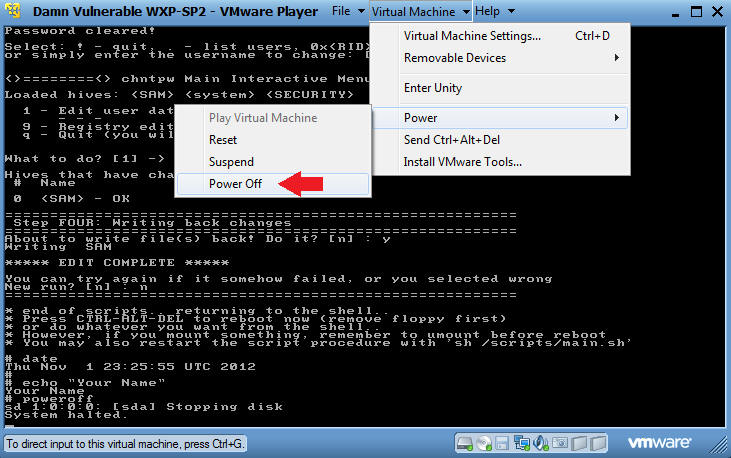Image resolution: width=731 pixels, height=458 pixels.
Task: Click the Power submenu arrow
Action: point(617,118)
